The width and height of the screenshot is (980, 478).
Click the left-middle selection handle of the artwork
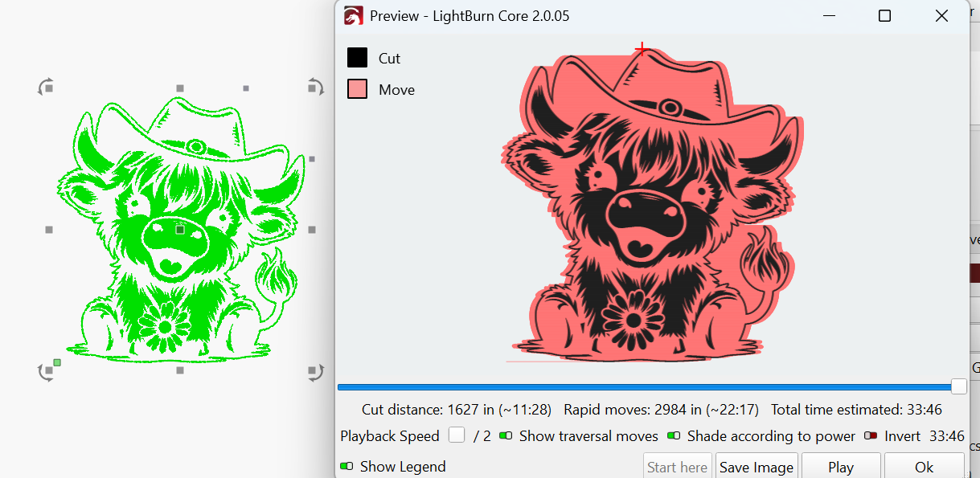pyautogui.click(x=49, y=230)
